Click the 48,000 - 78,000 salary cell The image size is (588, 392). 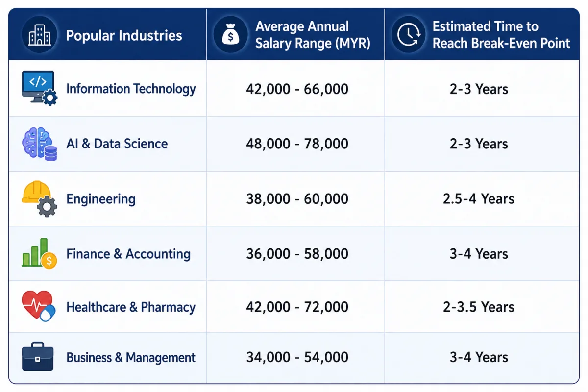click(297, 144)
